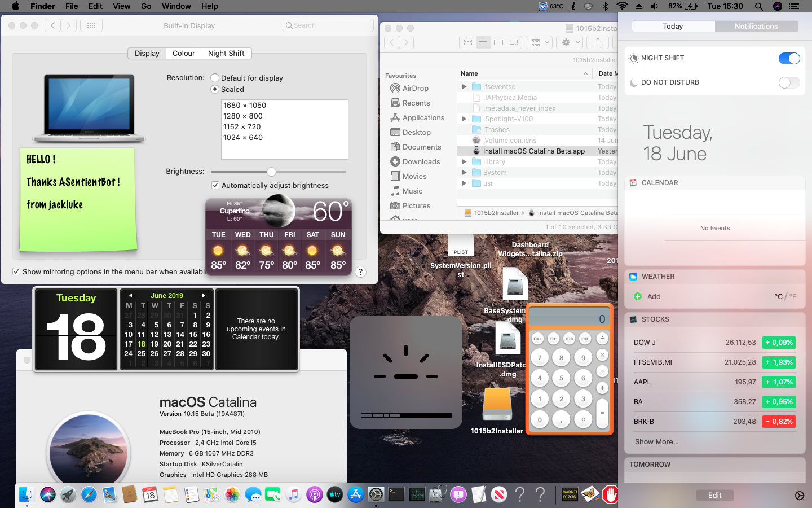This screenshot has width=812, height=508.
Task: Open the File menu
Action: [x=72, y=6]
